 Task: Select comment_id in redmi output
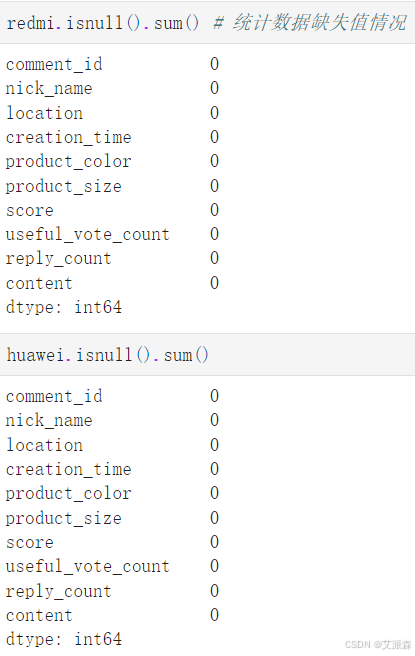(x=54, y=64)
